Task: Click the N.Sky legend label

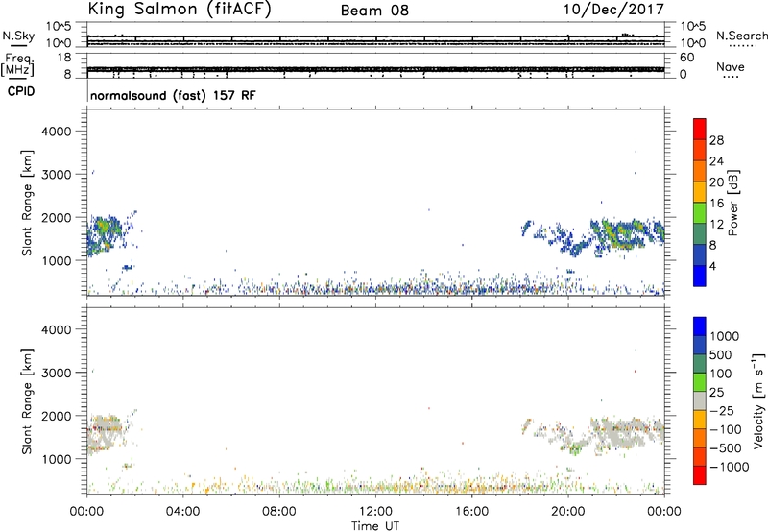Action: tap(18, 36)
